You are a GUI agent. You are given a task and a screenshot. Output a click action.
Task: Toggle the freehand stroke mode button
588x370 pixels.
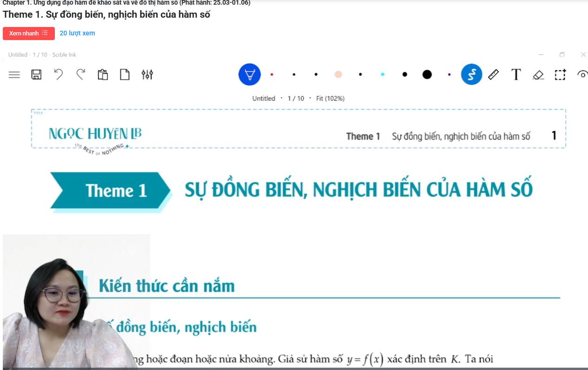[471, 74]
